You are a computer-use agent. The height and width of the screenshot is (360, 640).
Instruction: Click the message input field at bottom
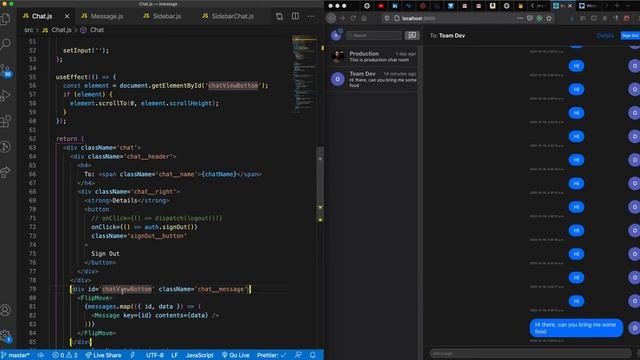530,353
